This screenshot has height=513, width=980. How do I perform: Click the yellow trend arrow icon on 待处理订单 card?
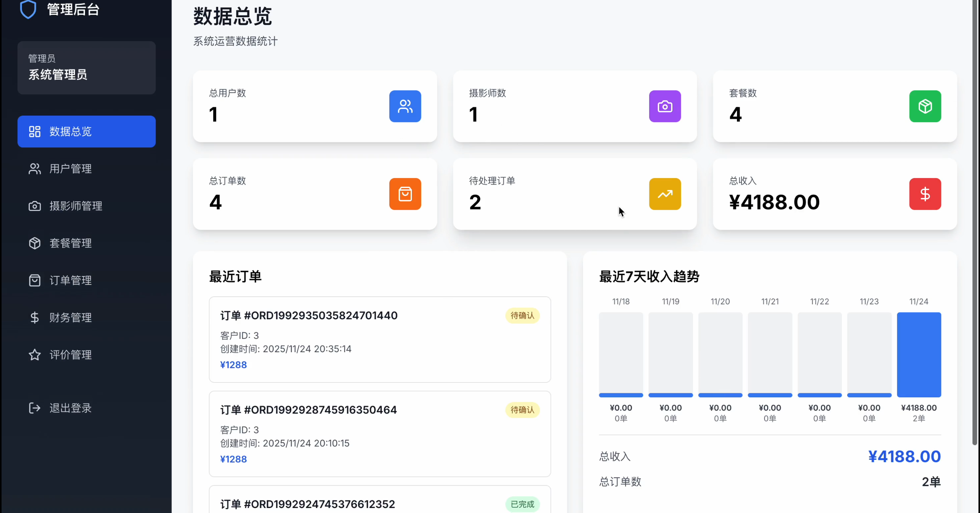pos(665,194)
